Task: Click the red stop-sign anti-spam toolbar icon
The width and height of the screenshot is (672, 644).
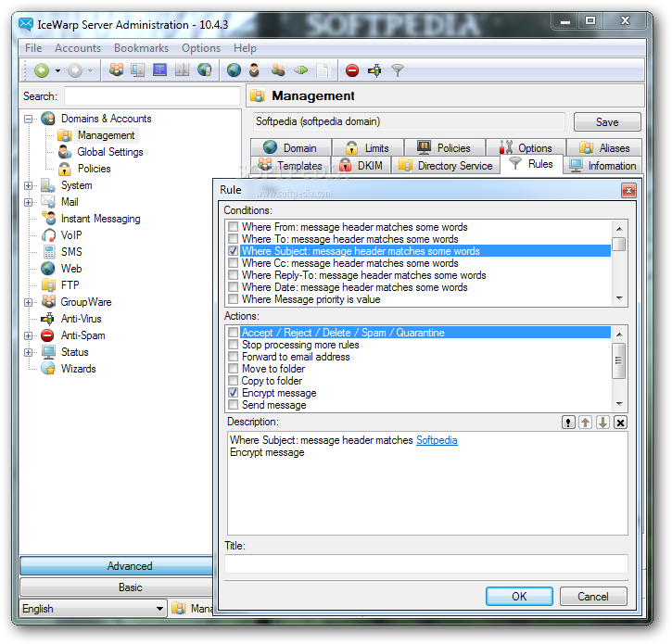Action: coord(352,70)
